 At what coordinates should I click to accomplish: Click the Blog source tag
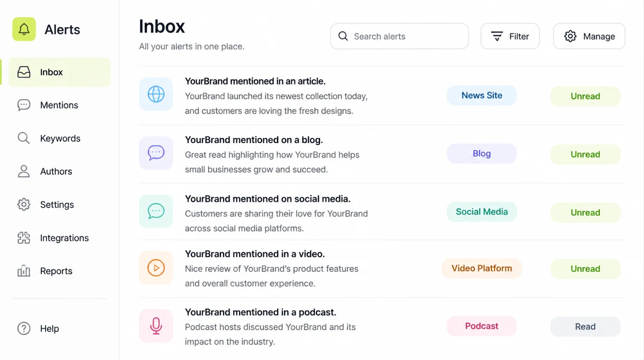pyautogui.click(x=482, y=154)
